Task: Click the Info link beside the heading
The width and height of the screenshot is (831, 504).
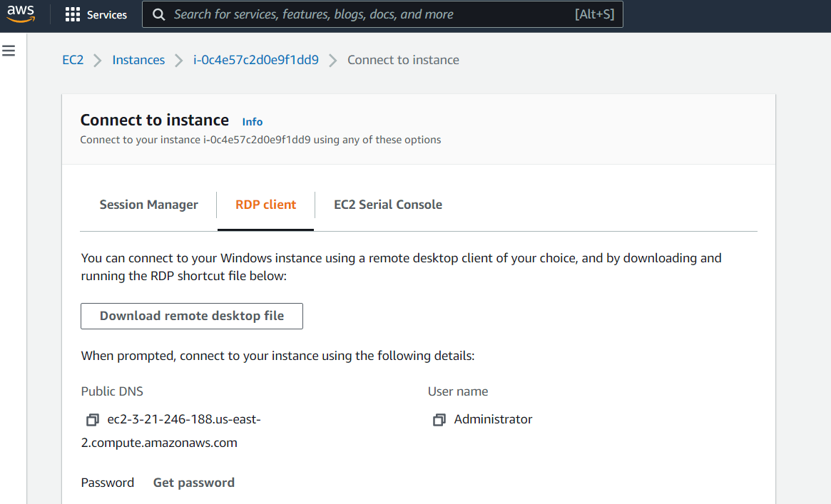Action: click(x=253, y=122)
